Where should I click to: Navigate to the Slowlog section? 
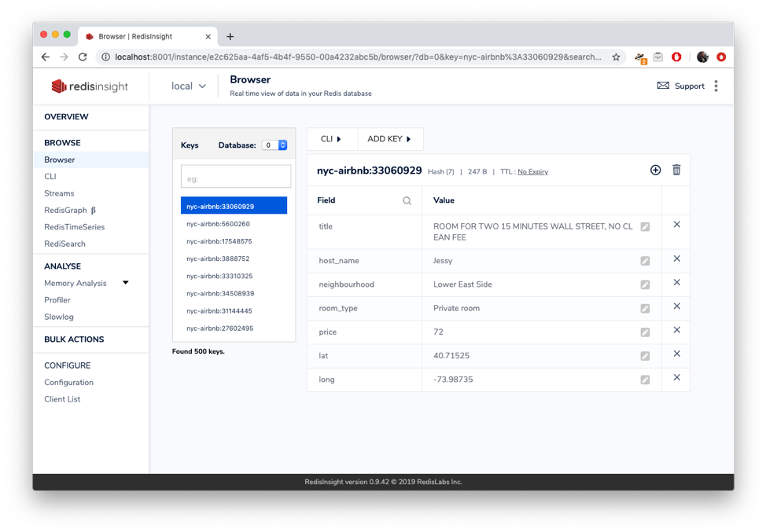pyautogui.click(x=58, y=317)
